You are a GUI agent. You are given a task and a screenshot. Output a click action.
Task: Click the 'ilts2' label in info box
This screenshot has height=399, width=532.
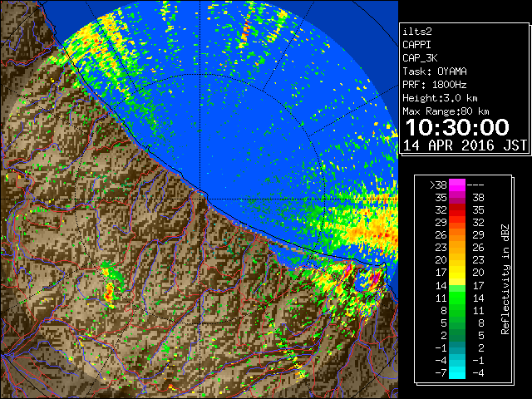tap(417, 32)
